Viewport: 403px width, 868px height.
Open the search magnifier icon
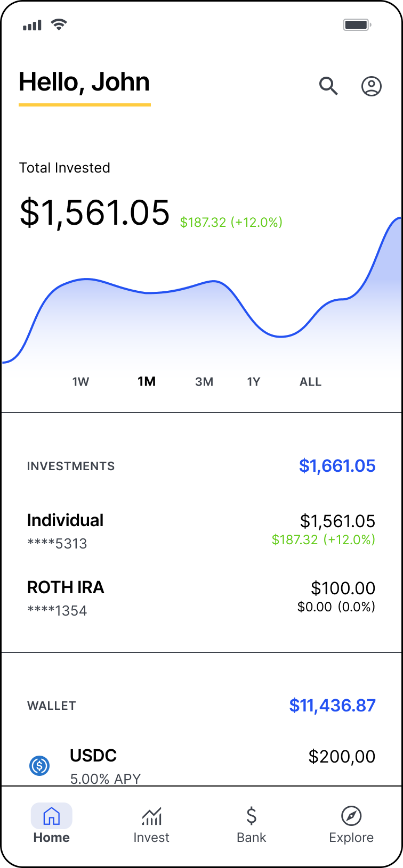point(328,86)
